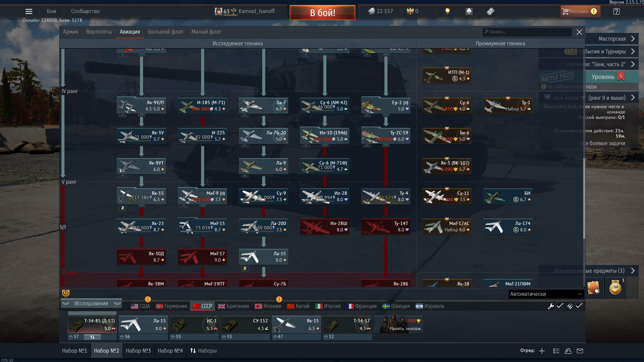This screenshot has width=644, height=362.
Task: Click the golden eagles currency icon
Action: [x=410, y=11]
